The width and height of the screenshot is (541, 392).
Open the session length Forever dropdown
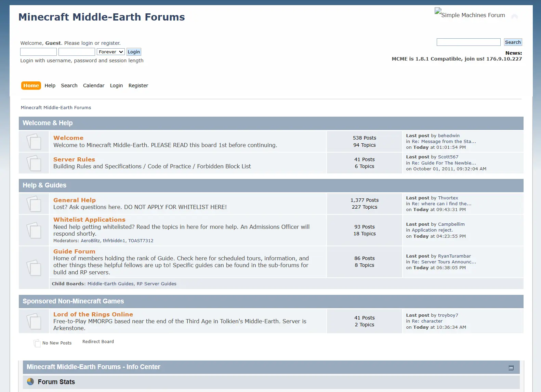tap(111, 52)
